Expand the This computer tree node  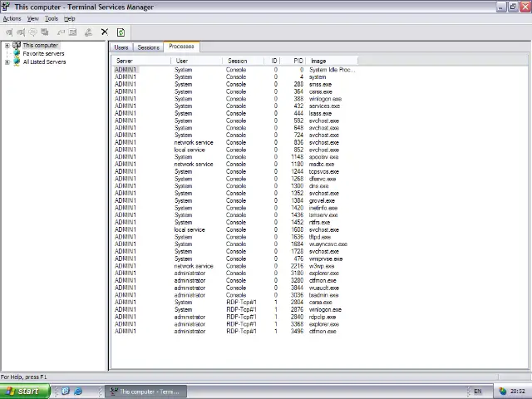7,45
